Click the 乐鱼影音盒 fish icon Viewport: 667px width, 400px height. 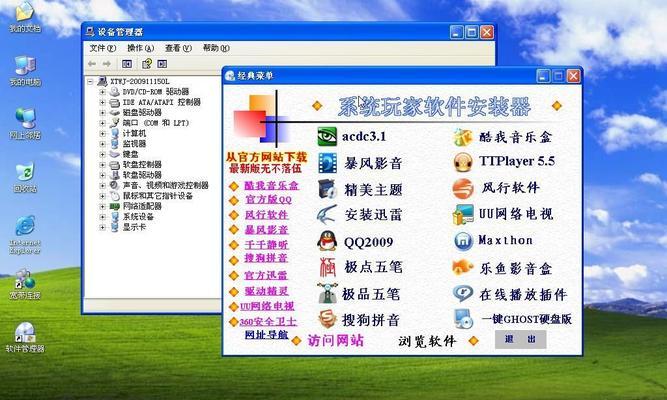(x=463, y=267)
